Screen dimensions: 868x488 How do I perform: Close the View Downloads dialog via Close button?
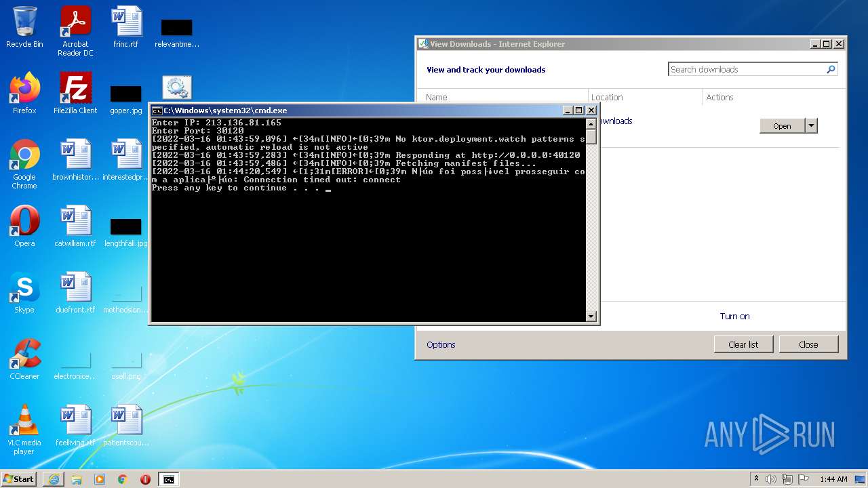coord(808,344)
